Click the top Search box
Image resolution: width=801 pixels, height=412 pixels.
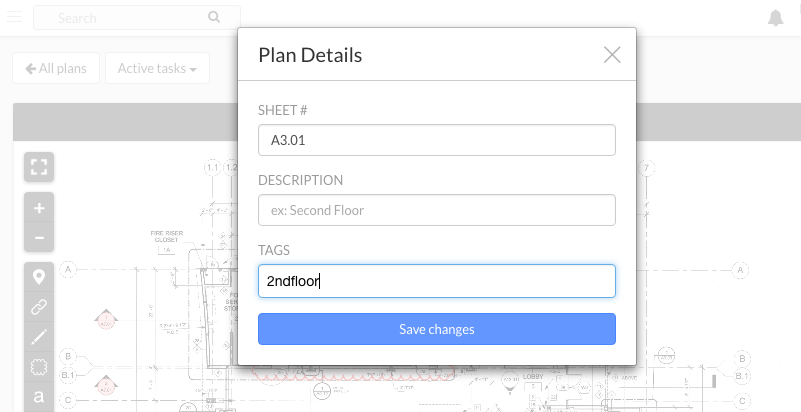137,18
